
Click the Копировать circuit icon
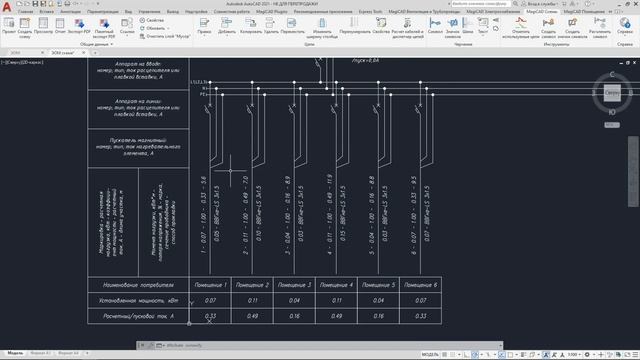(x=251, y=25)
